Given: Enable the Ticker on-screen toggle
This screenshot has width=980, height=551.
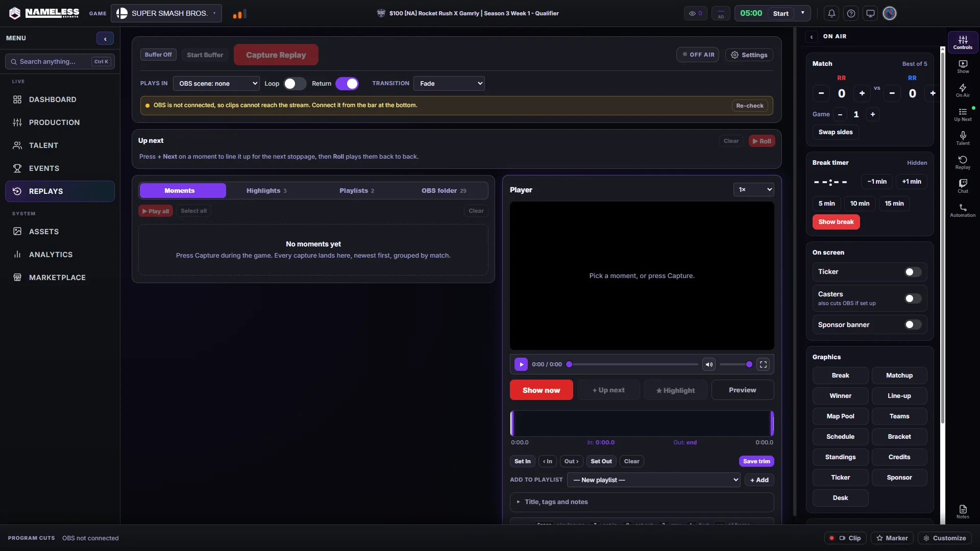Looking at the screenshot, I should [x=913, y=272].
